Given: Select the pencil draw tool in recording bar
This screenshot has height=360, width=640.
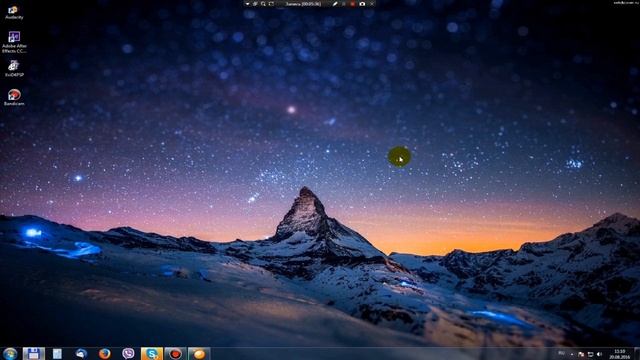Looking at the screenshot, I should pyautogui.click(x=335, y=4).
